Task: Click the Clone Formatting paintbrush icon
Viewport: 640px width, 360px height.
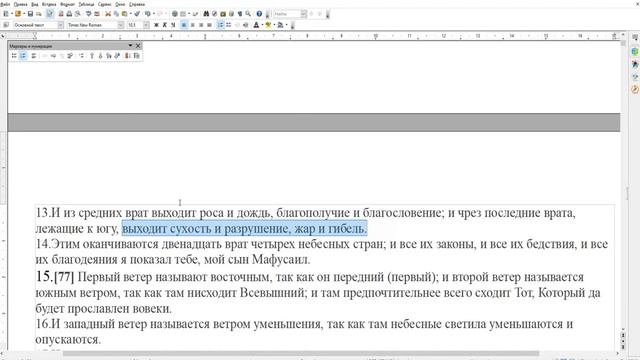Action: pos(137,14)
